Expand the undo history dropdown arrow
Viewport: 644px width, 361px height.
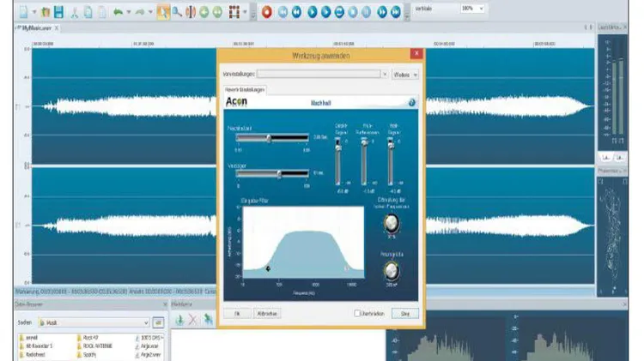click(129, 12)
